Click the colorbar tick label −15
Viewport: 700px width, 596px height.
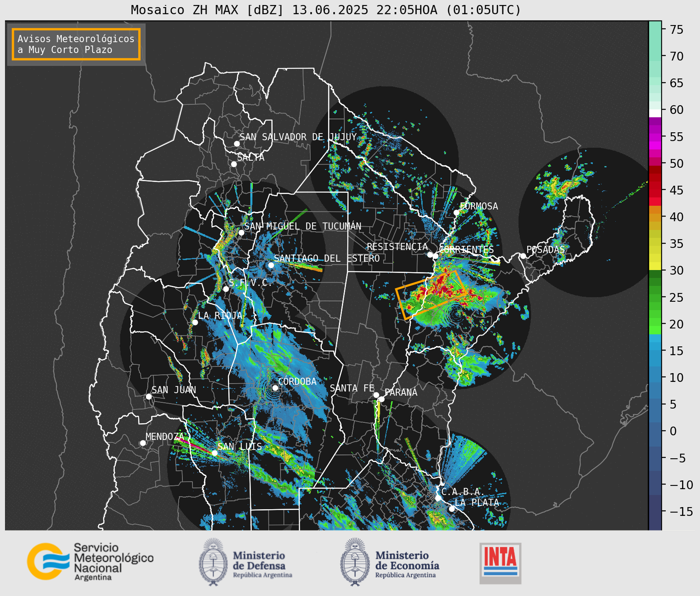click(681, 511)
